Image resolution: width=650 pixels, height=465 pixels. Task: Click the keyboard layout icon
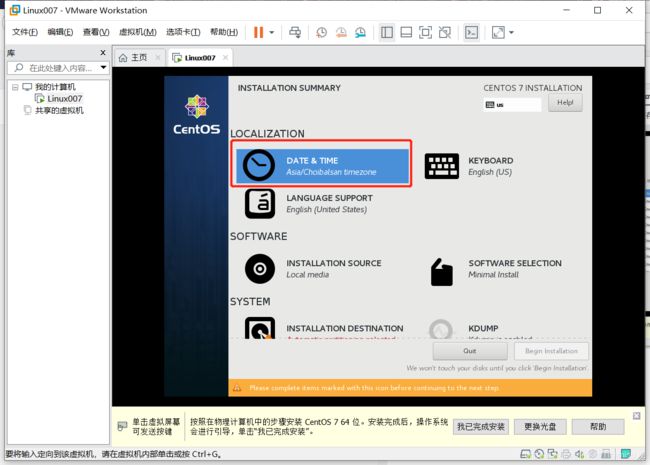click(x=442, y=166)
